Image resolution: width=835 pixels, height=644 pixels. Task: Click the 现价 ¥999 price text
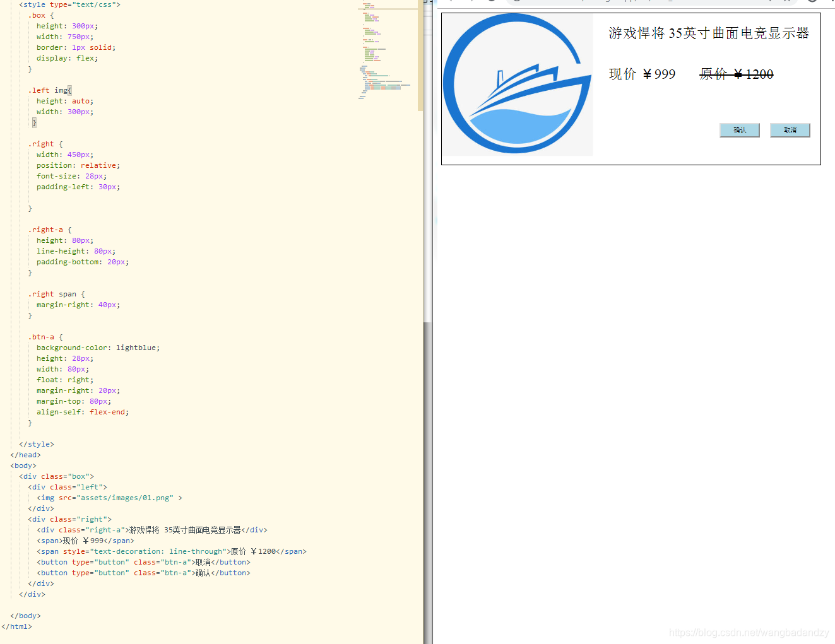pyautogui.click(x=642, y=74)
